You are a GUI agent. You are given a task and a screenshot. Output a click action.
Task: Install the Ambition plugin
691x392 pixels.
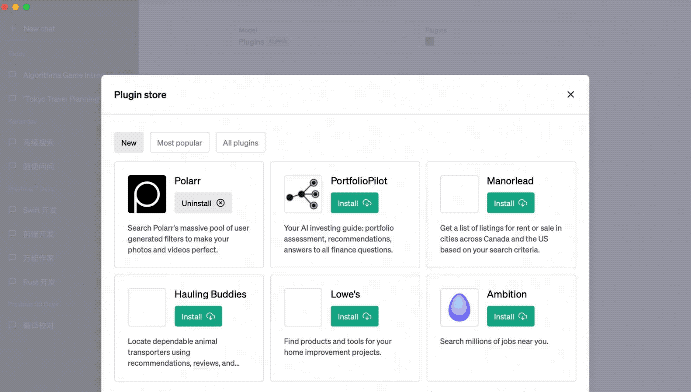pos(510,316)
